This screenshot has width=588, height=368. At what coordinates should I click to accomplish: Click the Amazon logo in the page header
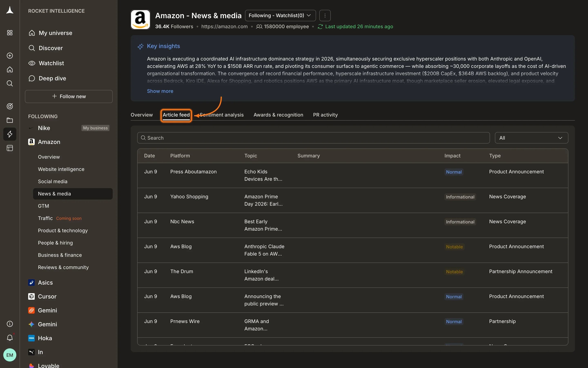point(140,19)
